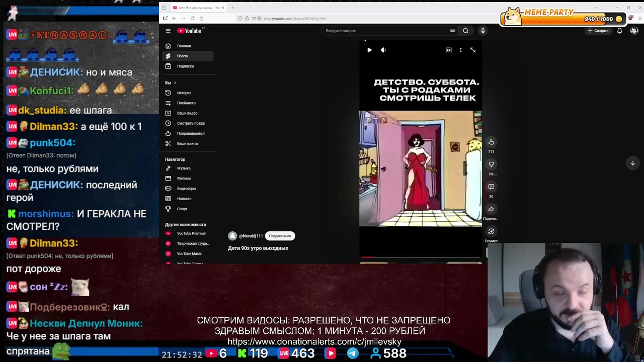Open Спорт in the Навигатор section
The width and height of the screenshot is (644, 362).
tap(188, 209)
